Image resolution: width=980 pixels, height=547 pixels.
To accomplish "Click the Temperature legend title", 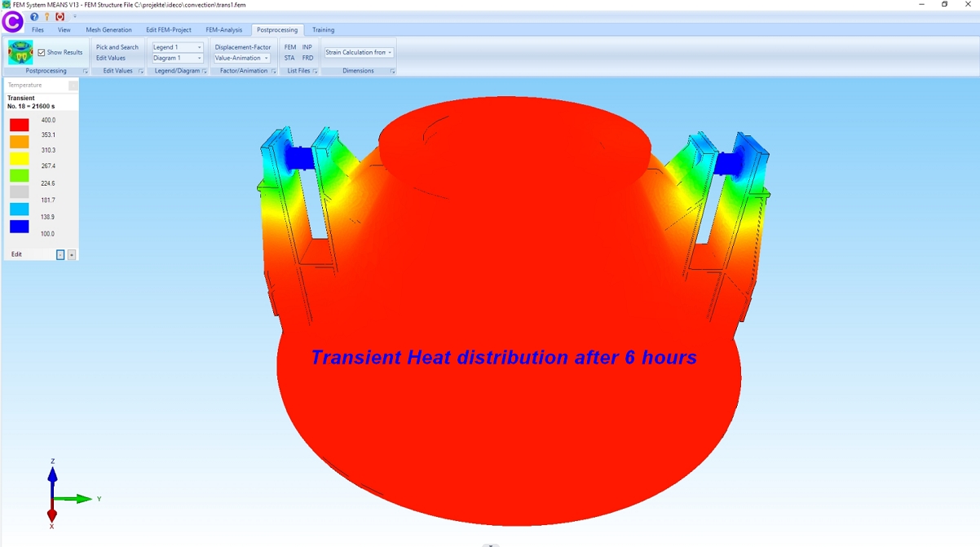I will (x=24, y=85).
